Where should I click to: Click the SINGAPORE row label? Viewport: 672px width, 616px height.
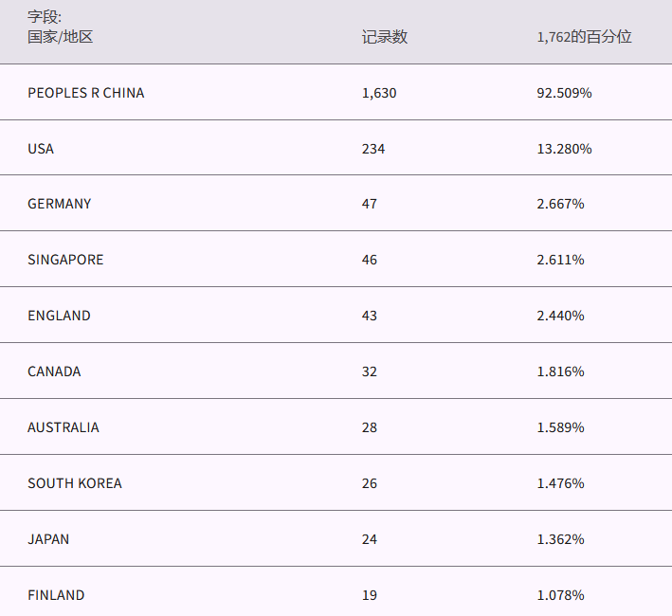coord(65,260)
